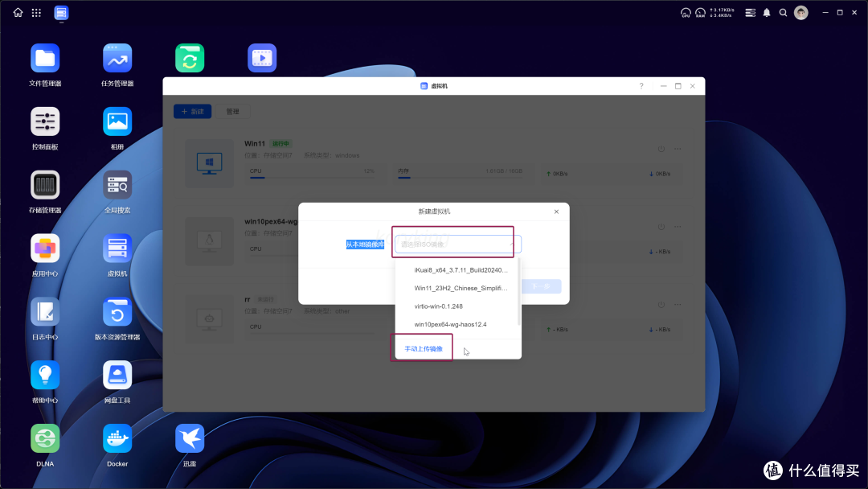Viewport: 868px width, 489px height.
Task: Launch the video player desktop icon
Action: pos(262,58)
